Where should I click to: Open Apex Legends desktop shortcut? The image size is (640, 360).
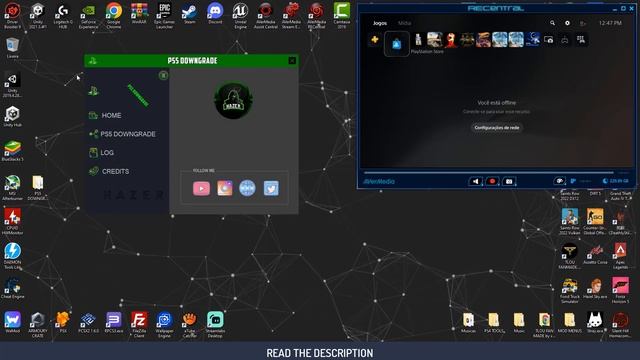(620, 256)
